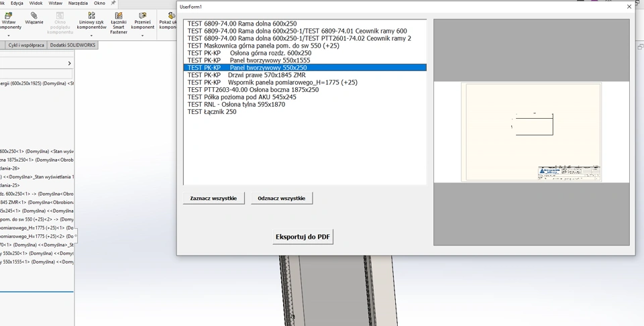
Task: Click tree item 1875x250<1> (Domyślna<Obrob
Action: pyautogui.click(x=37, y=160)
